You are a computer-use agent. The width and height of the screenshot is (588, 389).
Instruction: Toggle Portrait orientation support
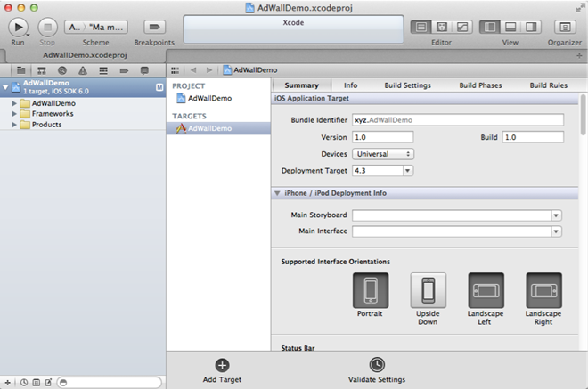[371, 290]
